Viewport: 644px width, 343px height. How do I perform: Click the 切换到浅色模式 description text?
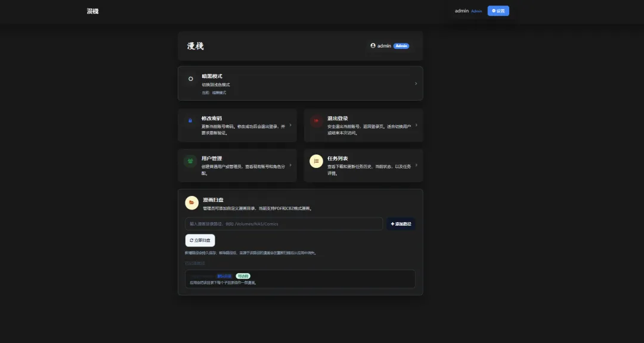tap(216, 85)
